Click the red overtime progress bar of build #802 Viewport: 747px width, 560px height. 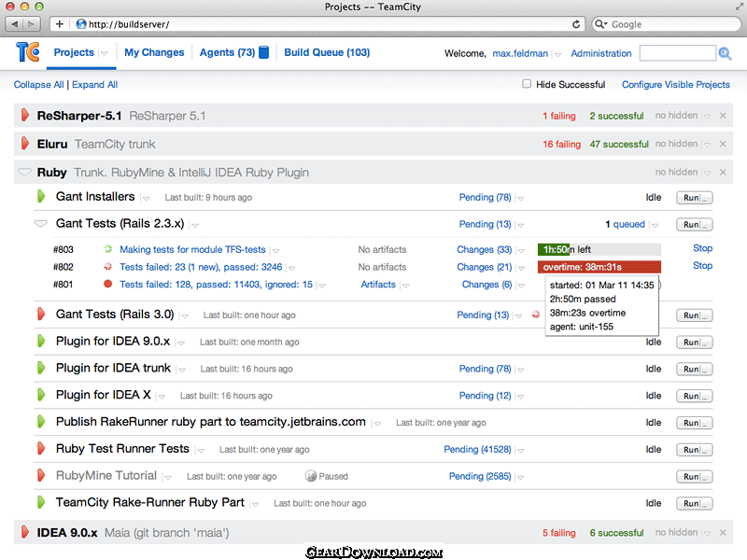click(599, 267)
